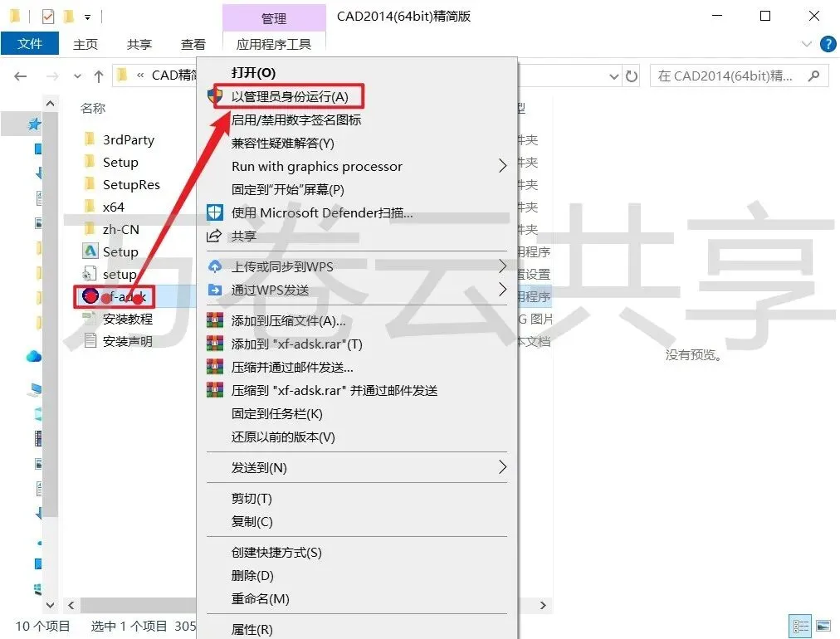This screenshot has height=639, width=840.
Task: Open the 文件 ribbon tab
Action: click(29, 43)
